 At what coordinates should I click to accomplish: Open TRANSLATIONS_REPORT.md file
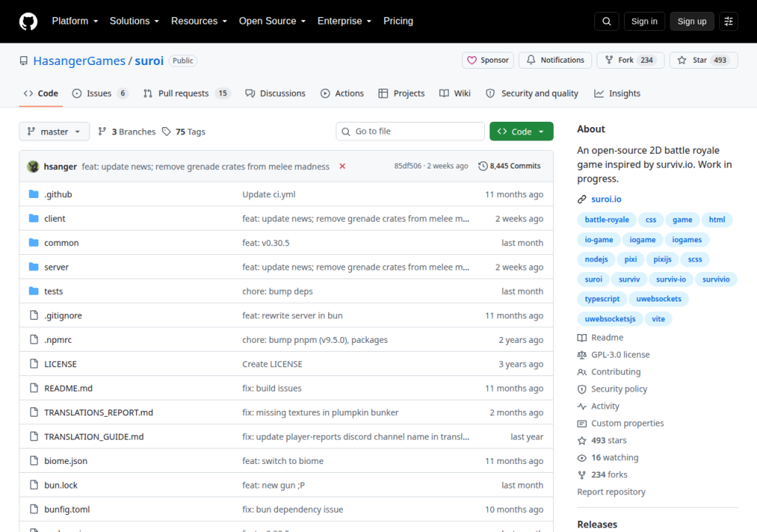pyautogui.click(x=98, y=412)
